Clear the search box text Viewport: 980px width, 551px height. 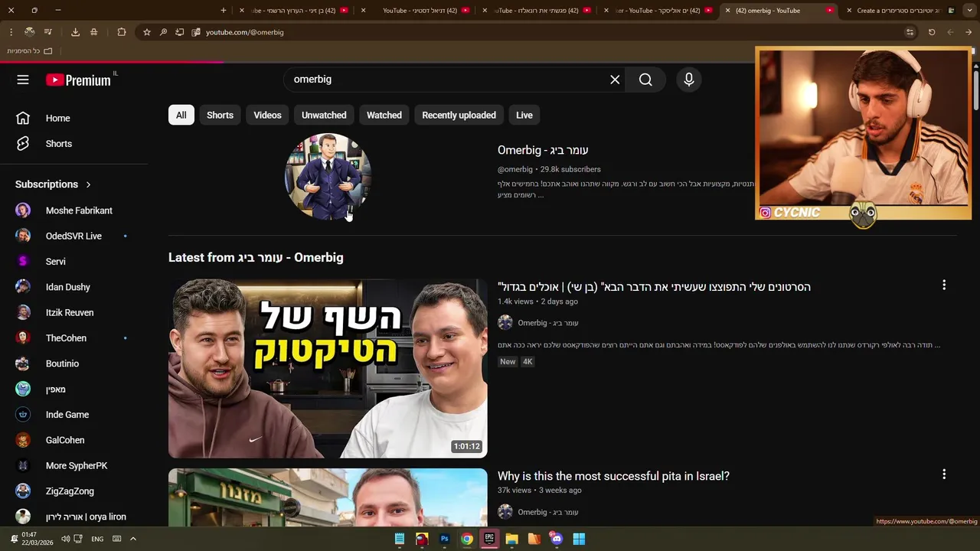[615, 80]
